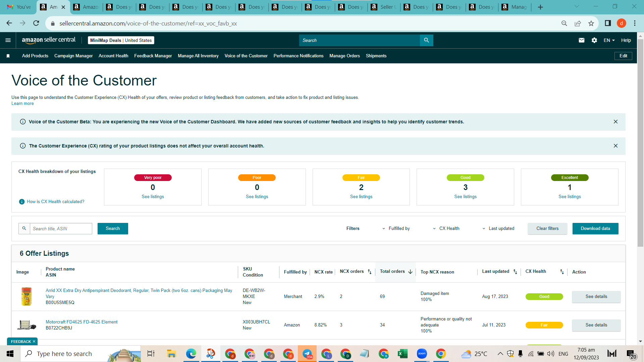Reload the page with browser refresh button
The height and width of the screenshot is (362, 644).
tap(36, 23)
